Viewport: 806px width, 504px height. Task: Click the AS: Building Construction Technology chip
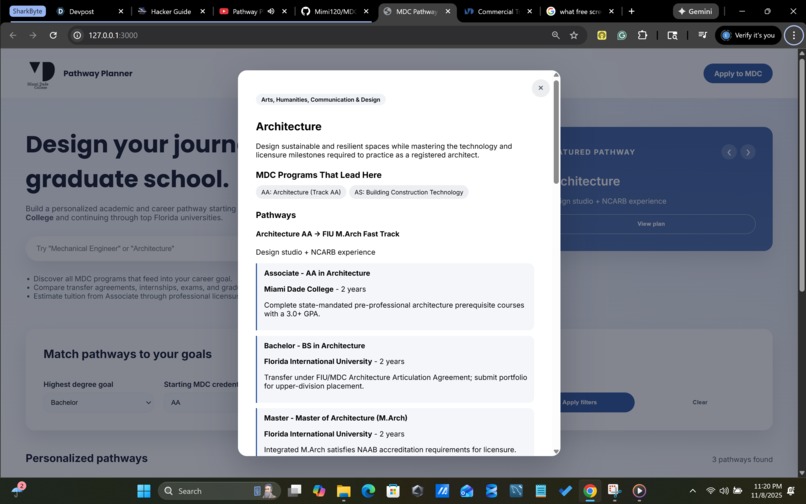(409, 192)
